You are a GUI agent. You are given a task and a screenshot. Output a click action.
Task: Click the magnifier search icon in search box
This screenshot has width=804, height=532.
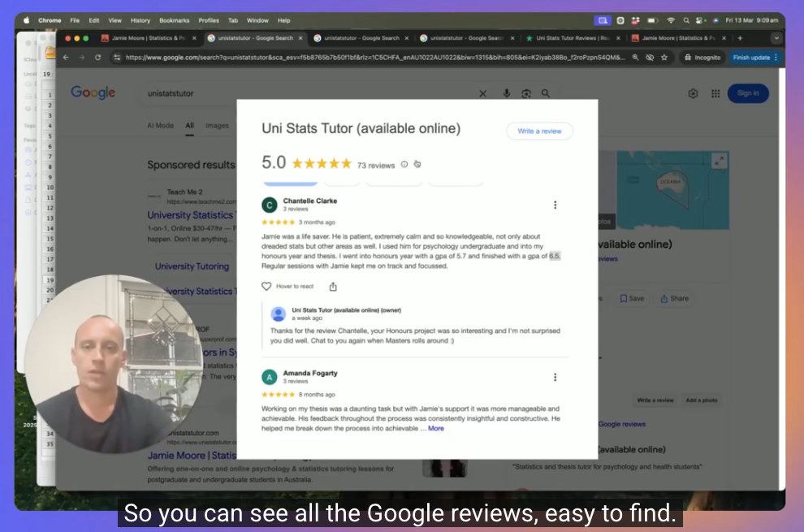546,93
